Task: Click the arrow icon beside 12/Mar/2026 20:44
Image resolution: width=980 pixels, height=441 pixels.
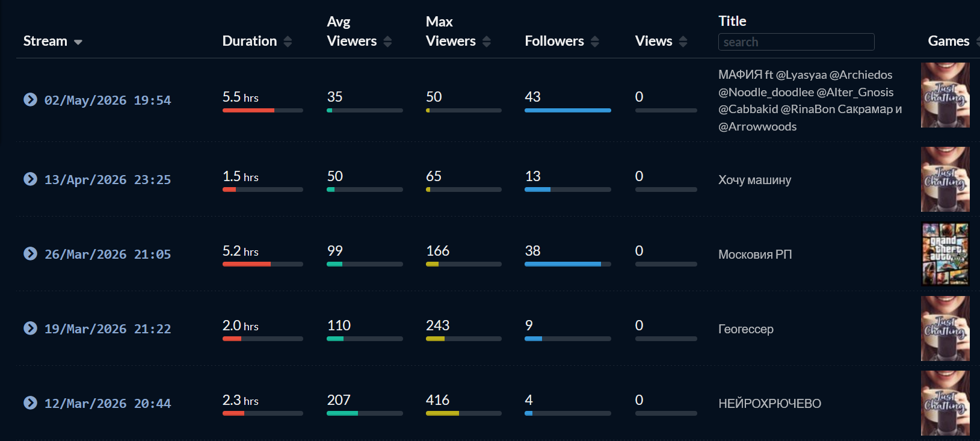Action: point(30,402)
